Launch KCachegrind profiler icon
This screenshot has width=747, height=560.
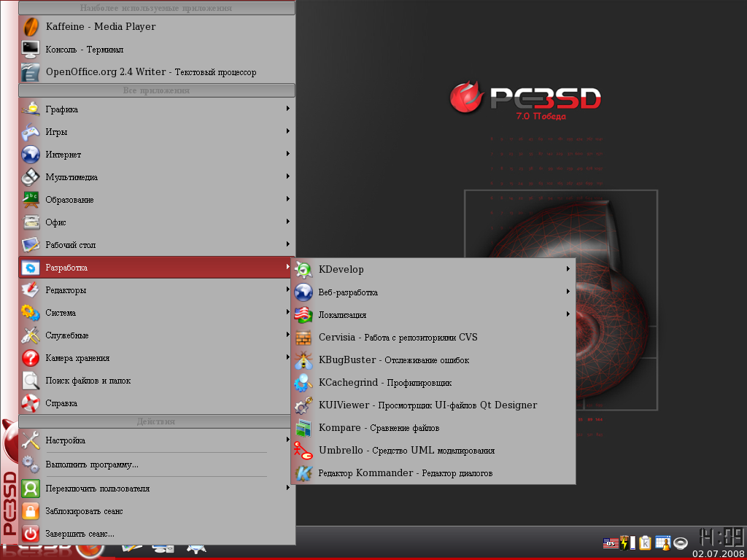pyautogui.click(x=303, y=383)
